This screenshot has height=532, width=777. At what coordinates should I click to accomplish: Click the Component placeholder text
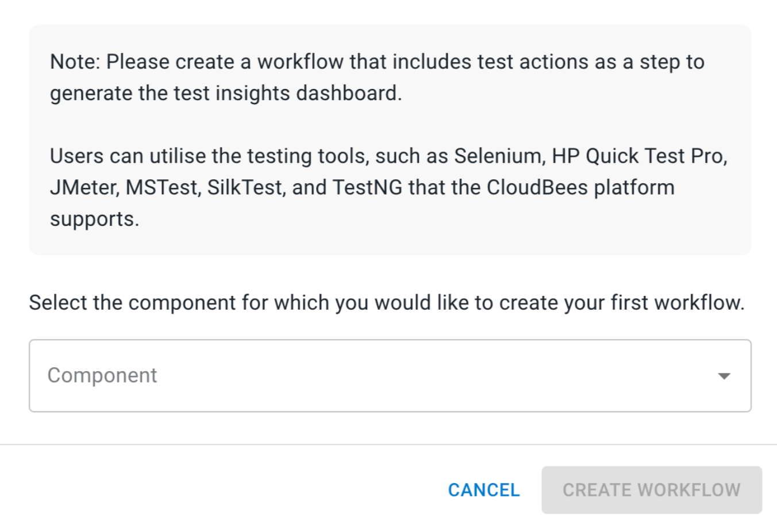tap(102, 375)
